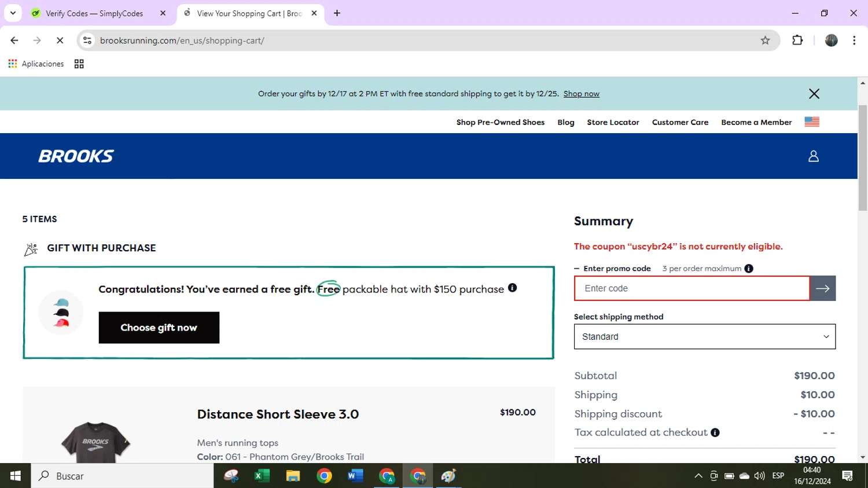Open the Become a Member link
The width and height of the screenshot is (868, 488).
[756, 122]
